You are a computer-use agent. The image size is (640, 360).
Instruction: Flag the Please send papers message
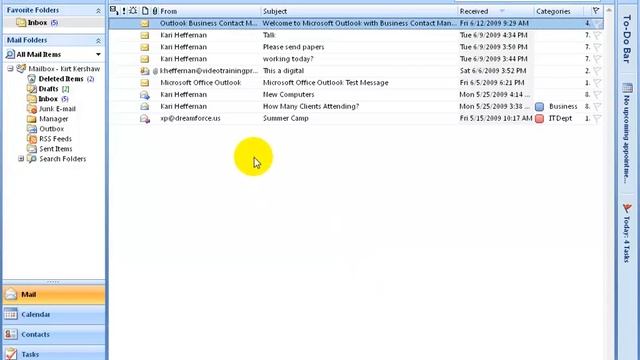[597, 47]
